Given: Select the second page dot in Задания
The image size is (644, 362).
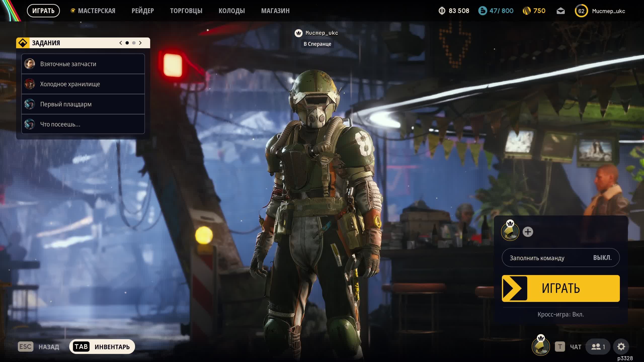Looking at the screenshot, I should click(x=134, y=43).
